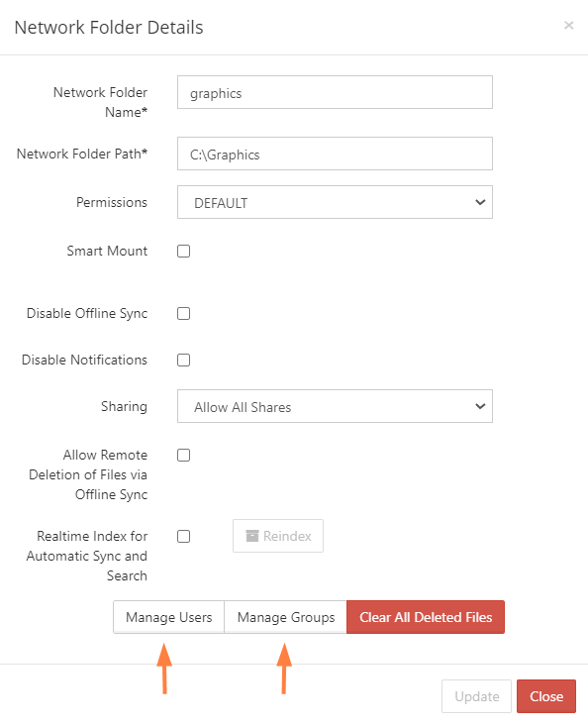Viewport: 588px width, 726px height.
Task: Open the Permissions dropdown showing DEFAULT
Action: (x=335, y=202)
